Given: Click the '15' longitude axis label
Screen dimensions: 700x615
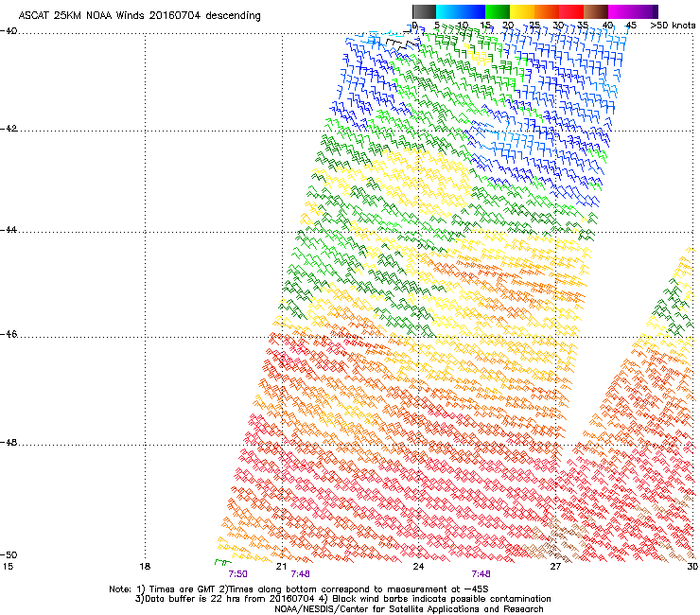Looking at the screenshot, I should pos(8,567).
